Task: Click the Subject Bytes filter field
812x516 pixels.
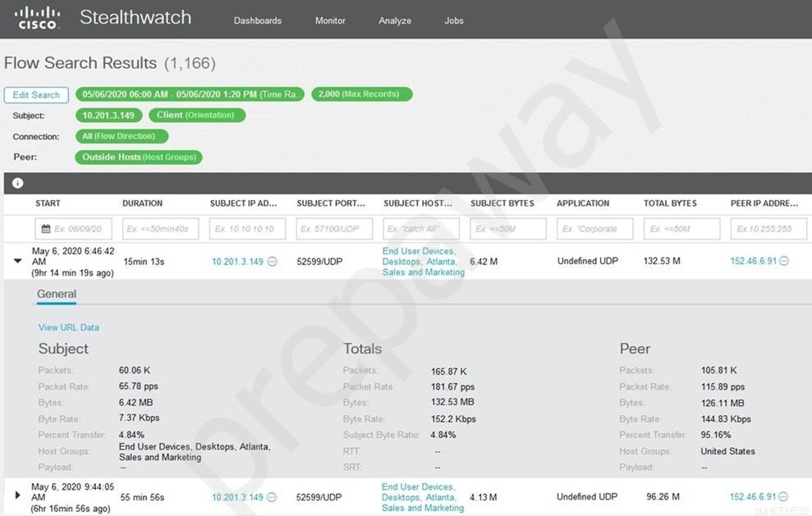Action: 507,229
